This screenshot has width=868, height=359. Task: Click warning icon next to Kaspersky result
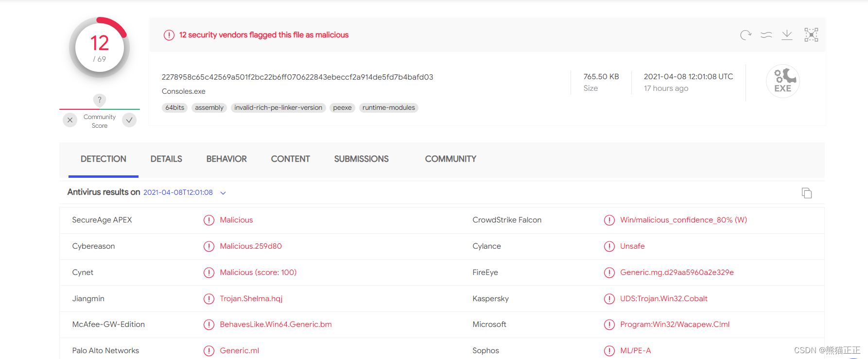click(x=609, y=299)
